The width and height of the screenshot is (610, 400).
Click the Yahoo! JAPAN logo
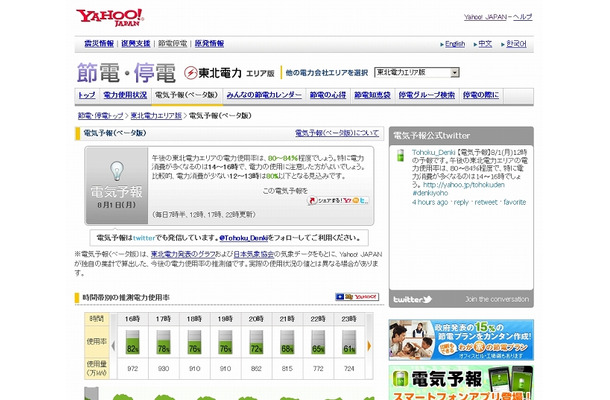coord(110,18)
